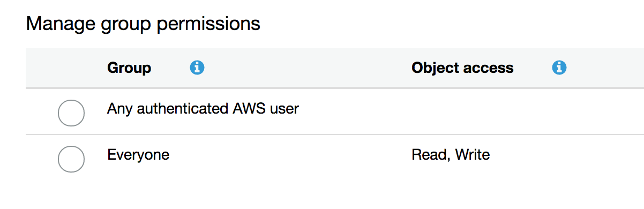Viewport: 644px width, 209px height.
Task: Click the 'Read, Write' access value
Action: click(451, 155)
